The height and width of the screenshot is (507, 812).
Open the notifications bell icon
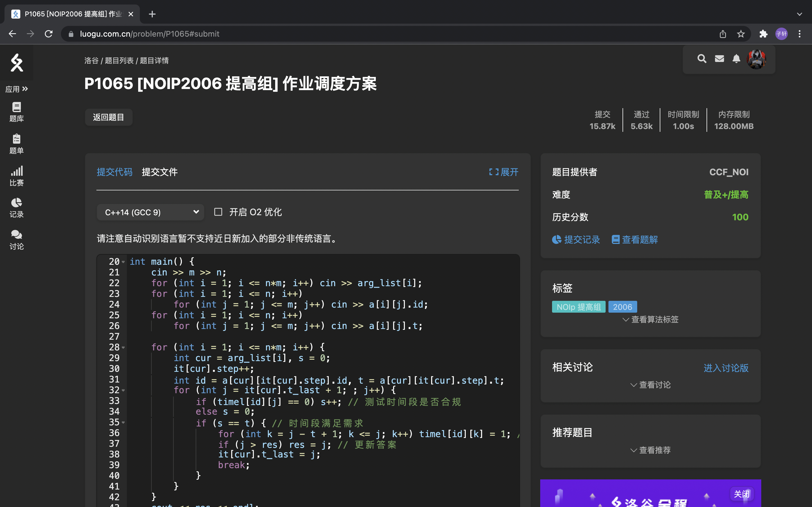point(736,59)
